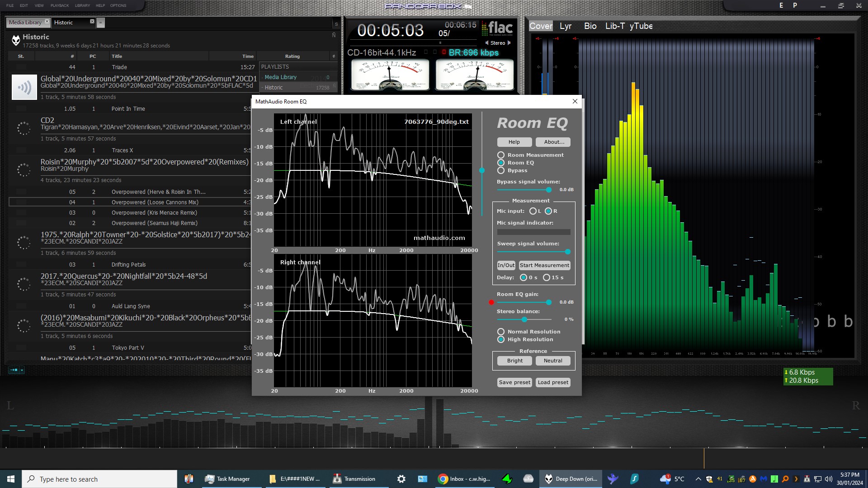Adjust the stereo balance slider
Viewport: 868px width, 488px height.
(x=524, y=319)
